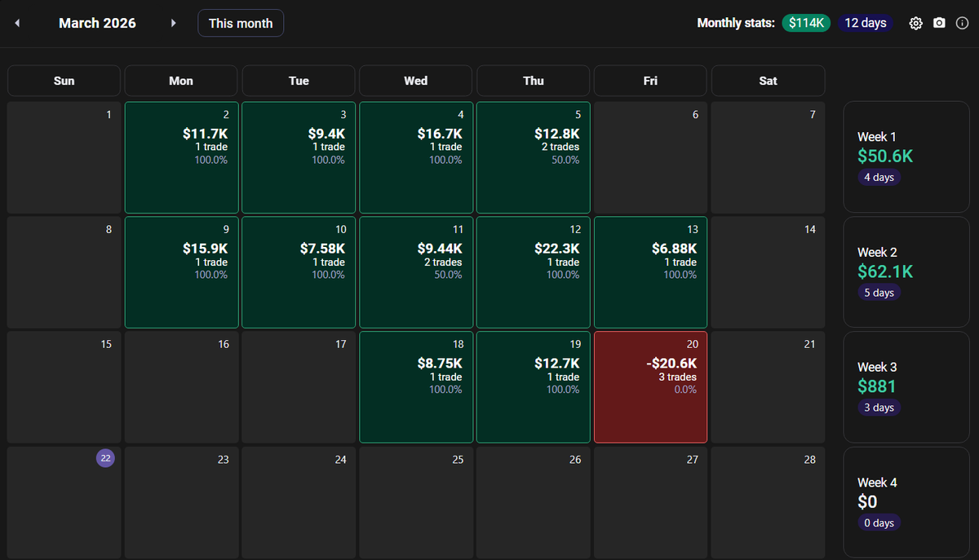Select empty day cell 27
Viewport: 979px width, 560px height.
(x=650, y=502)
